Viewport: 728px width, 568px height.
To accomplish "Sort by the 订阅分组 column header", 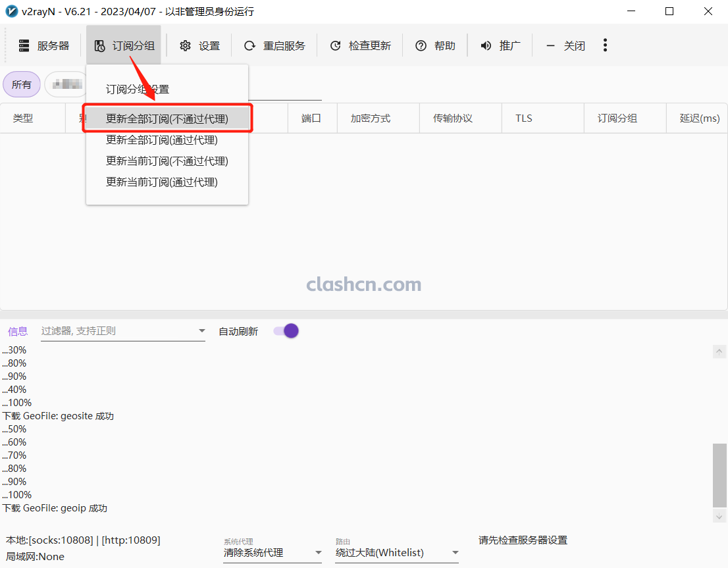I will coord(625,118).
